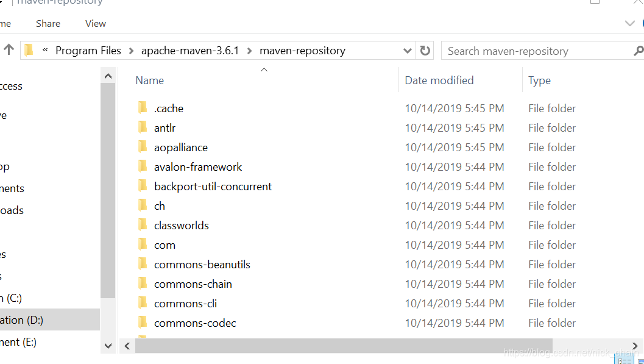Sort by Date modified column
The width and height of the screenshot is (644, 364).
point(439,80)
